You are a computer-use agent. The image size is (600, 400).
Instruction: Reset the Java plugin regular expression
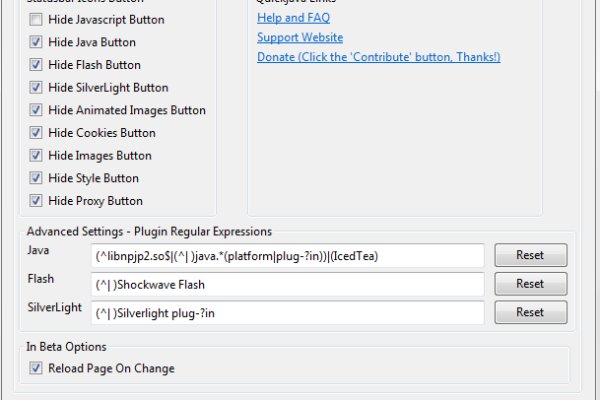pos(530,255)
